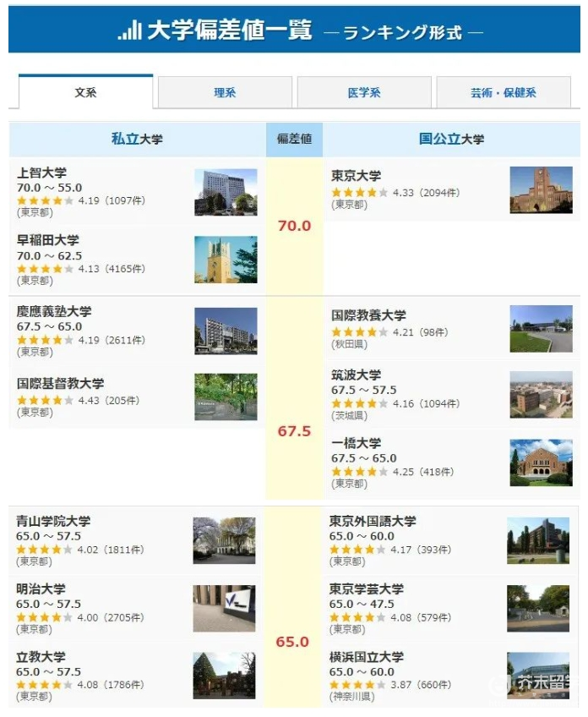The height and width of the screenshot is (717, 588).
Task: Click the 私立大学 column header
Action: 137,139
